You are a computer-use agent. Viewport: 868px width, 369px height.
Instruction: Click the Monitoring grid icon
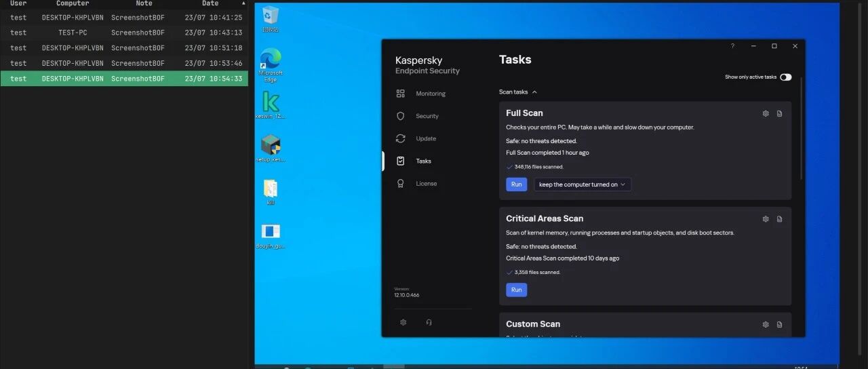(x=401, y=94)
